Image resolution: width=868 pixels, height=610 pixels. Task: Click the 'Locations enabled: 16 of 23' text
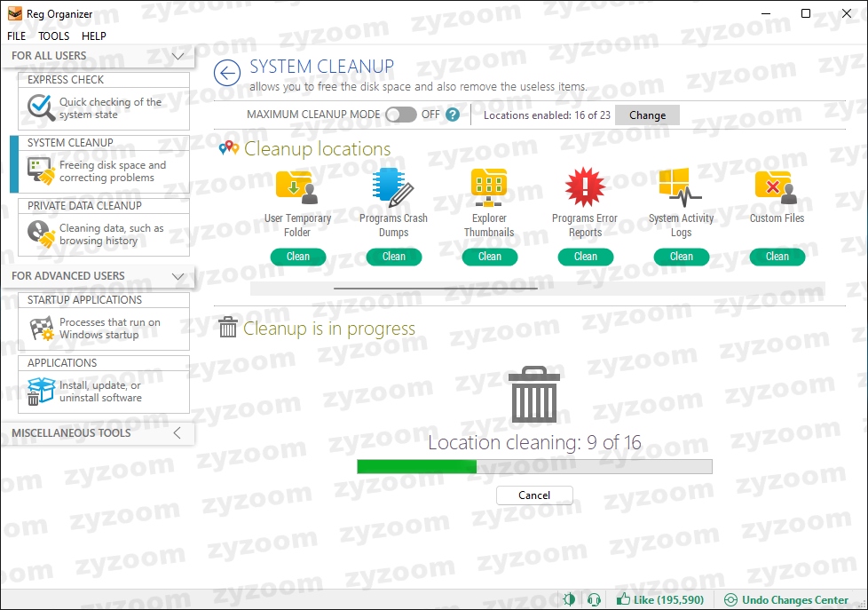(547, 115)
